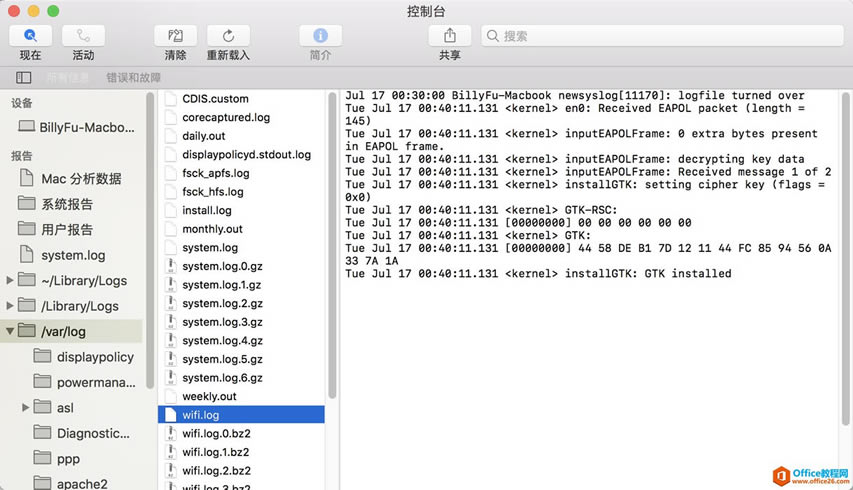Select the /var/log folder
The image size is (853, 490).
(x=72, y=331)
